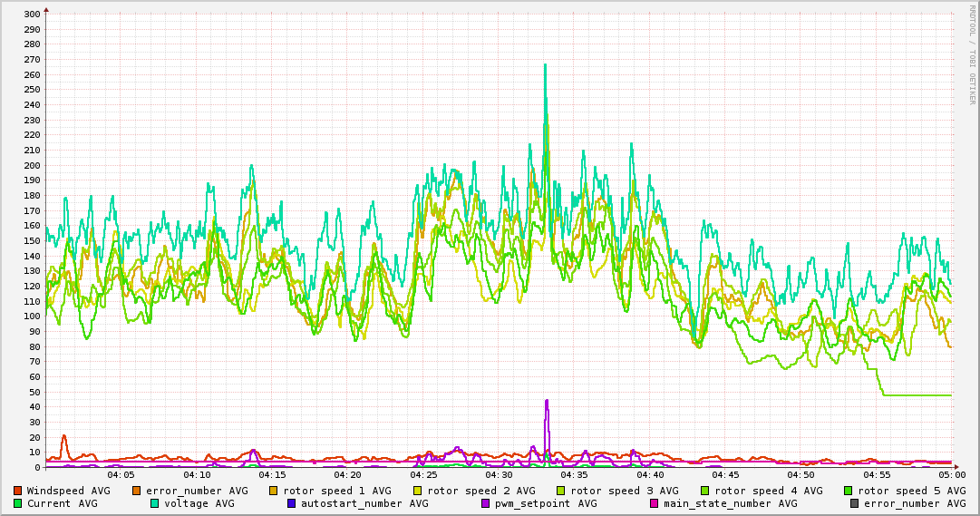
Task: Click the tallest teal voltage spike peak
Action: click(x=545, y=65)
